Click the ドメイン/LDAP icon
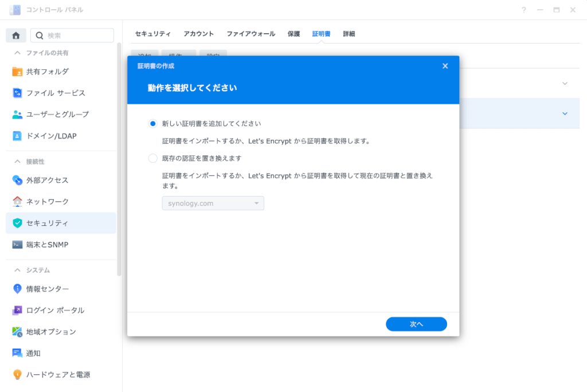This screenshot has width=587, height=392. 17,136
